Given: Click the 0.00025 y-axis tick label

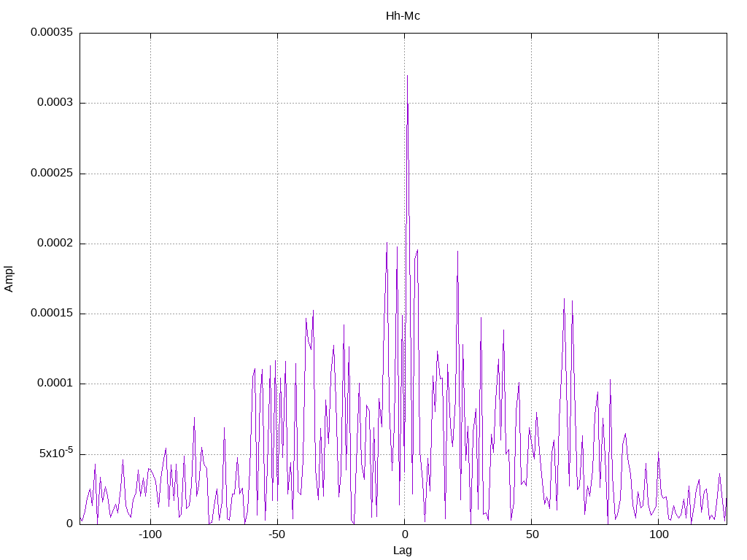Looking at the screenshot, I should pyautogui.click(x=52, y=173).
